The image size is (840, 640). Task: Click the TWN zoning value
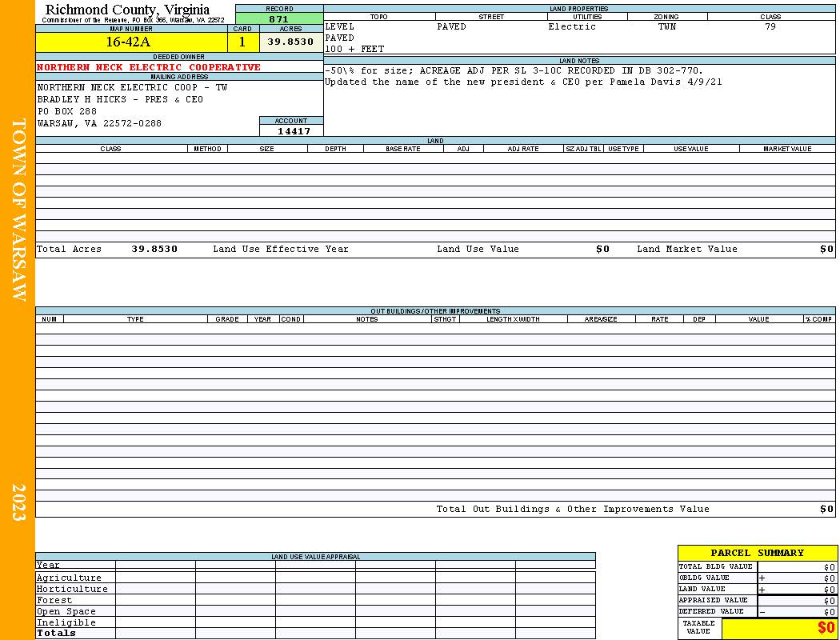pos(667,26)
